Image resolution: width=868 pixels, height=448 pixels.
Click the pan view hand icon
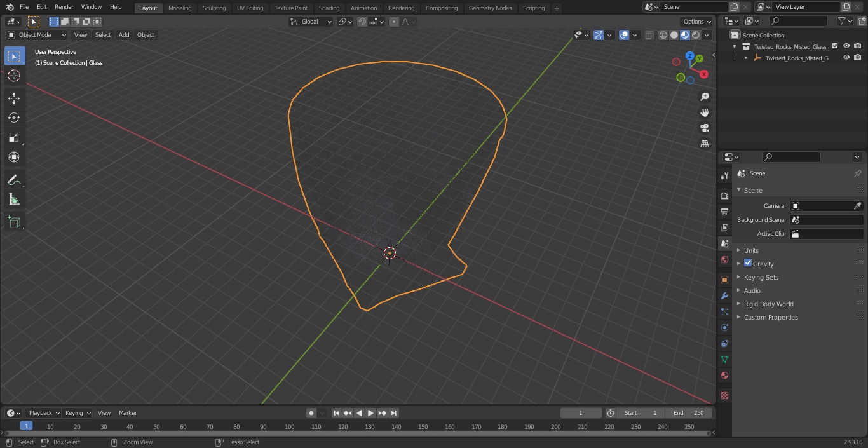coord(704,112)
